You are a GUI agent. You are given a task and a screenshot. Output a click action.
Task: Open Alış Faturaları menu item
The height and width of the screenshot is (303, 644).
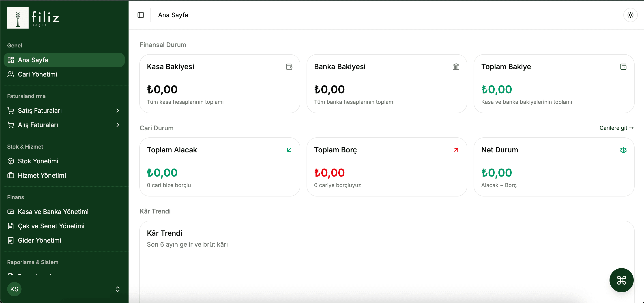click(x=64, y=125)
